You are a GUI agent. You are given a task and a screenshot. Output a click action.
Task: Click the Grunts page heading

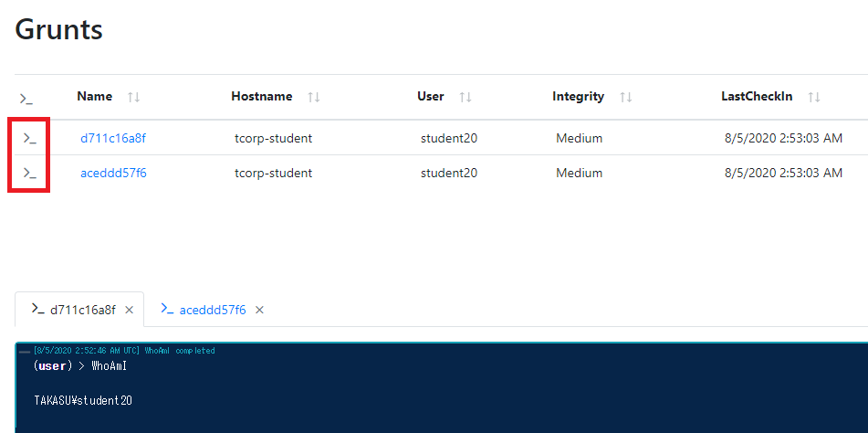tap(58, 29)
